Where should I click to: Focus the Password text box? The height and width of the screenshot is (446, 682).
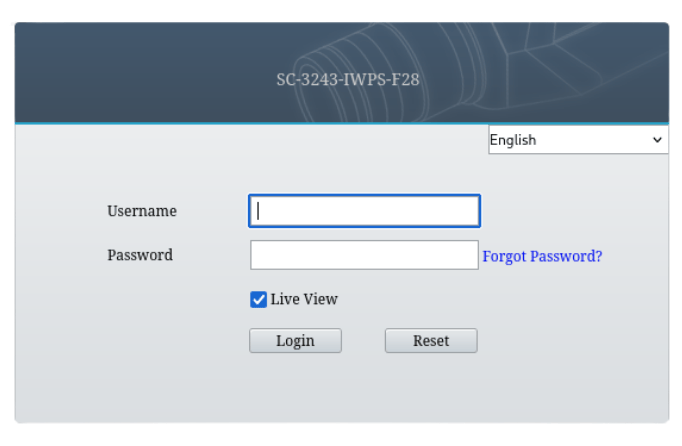coord(364,255)
